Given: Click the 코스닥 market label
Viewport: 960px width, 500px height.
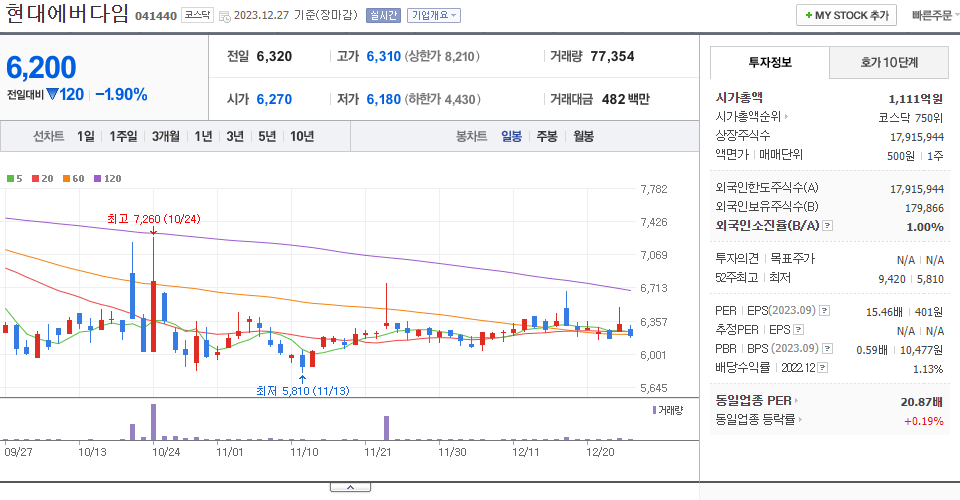Looking at the screenshot, I should [x=197, y=15].
